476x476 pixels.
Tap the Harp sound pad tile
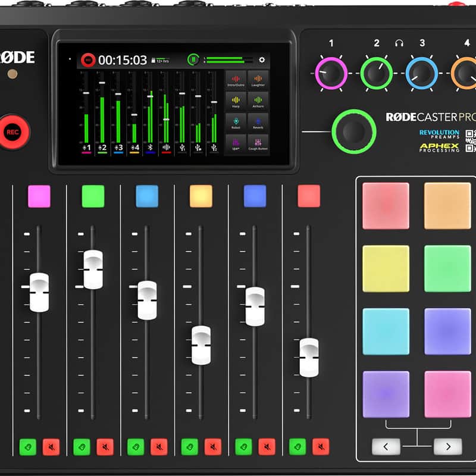(236, 101)
